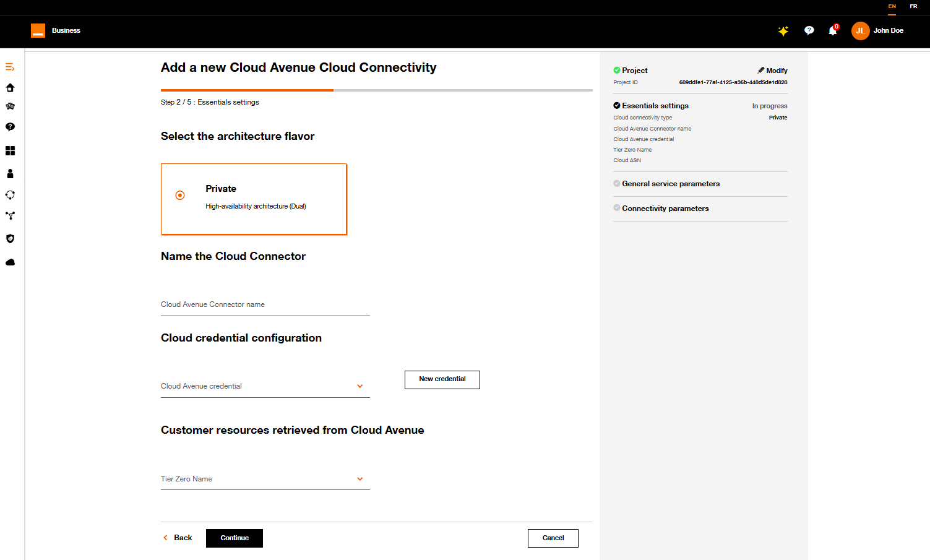Select the Private architecture radio button
This screenshot has height=560, width=930.
[x=180, y=196]
